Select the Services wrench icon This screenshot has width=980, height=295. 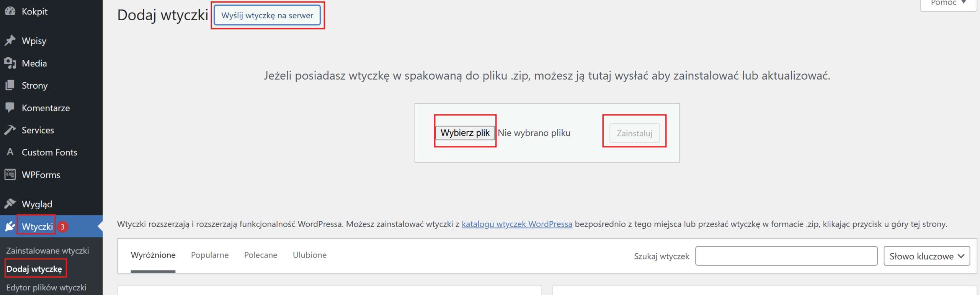[x=10, y=130]
